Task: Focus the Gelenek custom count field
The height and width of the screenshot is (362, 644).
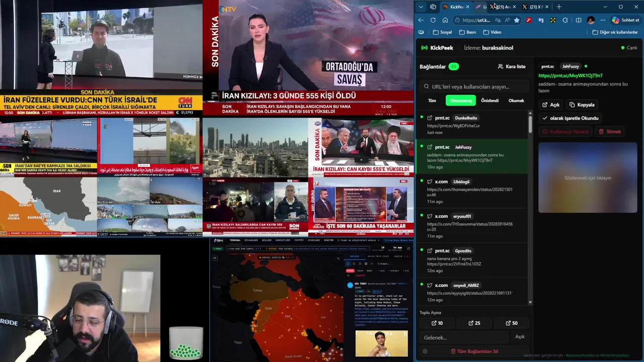Action: 464,337
